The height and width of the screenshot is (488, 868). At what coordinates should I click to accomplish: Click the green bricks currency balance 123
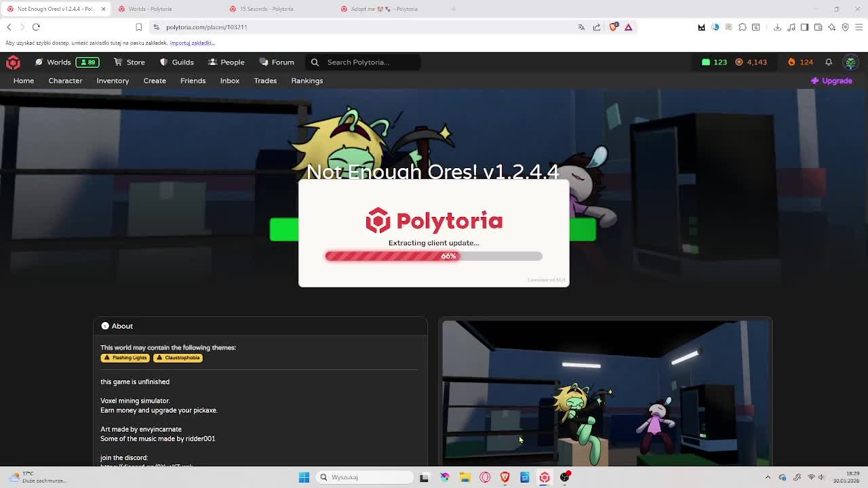[714, 62]
